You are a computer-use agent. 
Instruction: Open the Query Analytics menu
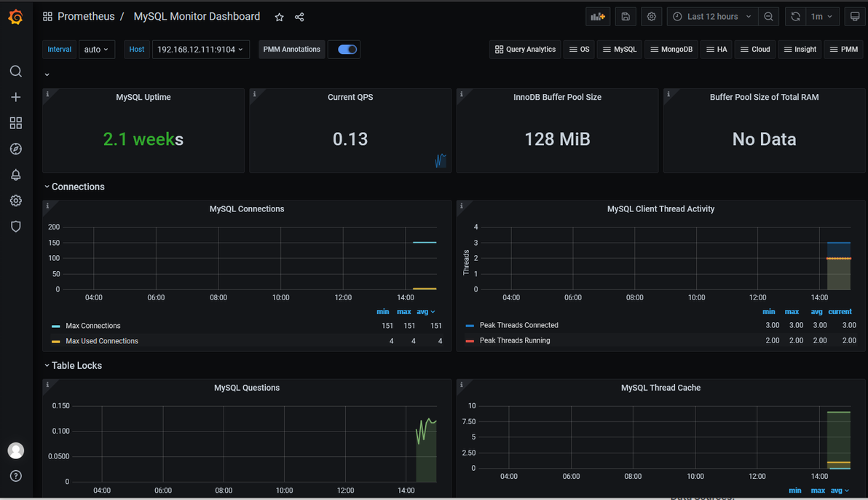click(525, 50)
